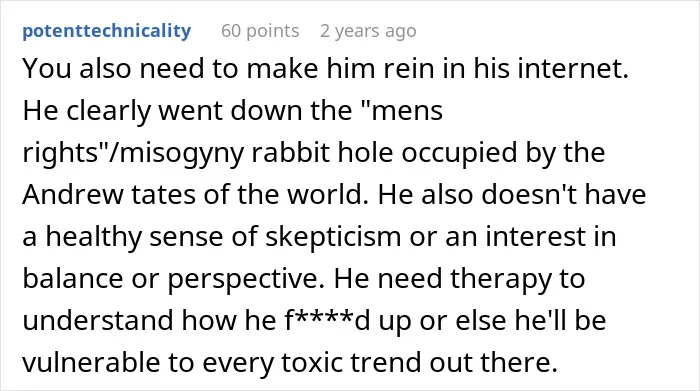The height and width of the screenshot is (391, 700).
Task: Click the phrase 'He need therapy to'
Action: point(459,279)
